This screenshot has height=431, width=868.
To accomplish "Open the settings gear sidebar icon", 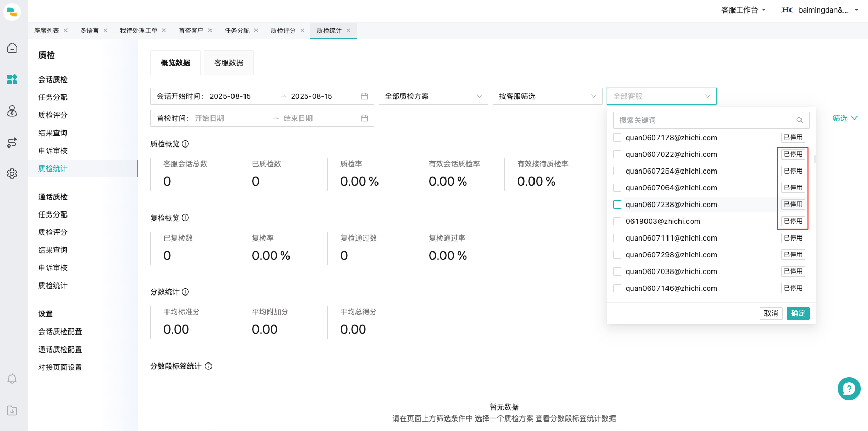I will click(x=12, y=174).
